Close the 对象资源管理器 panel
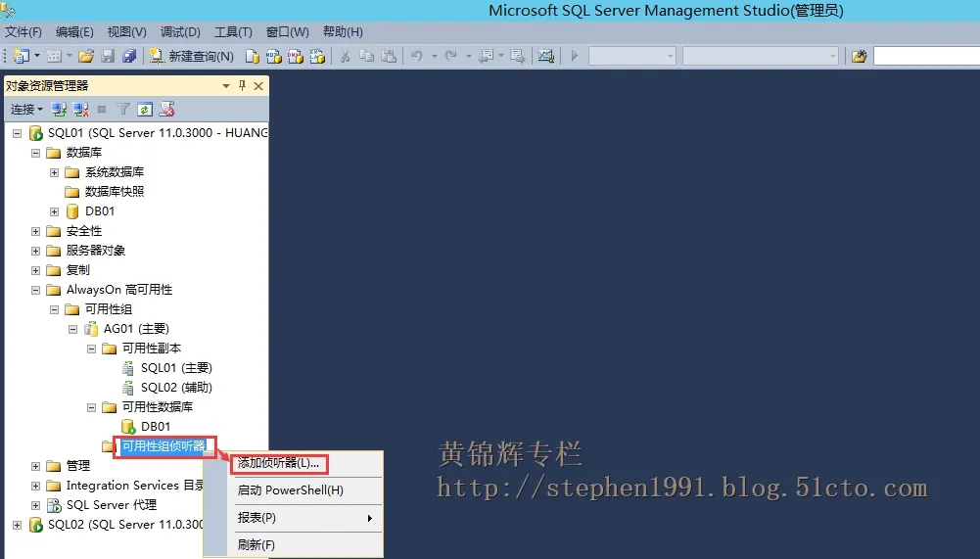 tap(258, 86)
